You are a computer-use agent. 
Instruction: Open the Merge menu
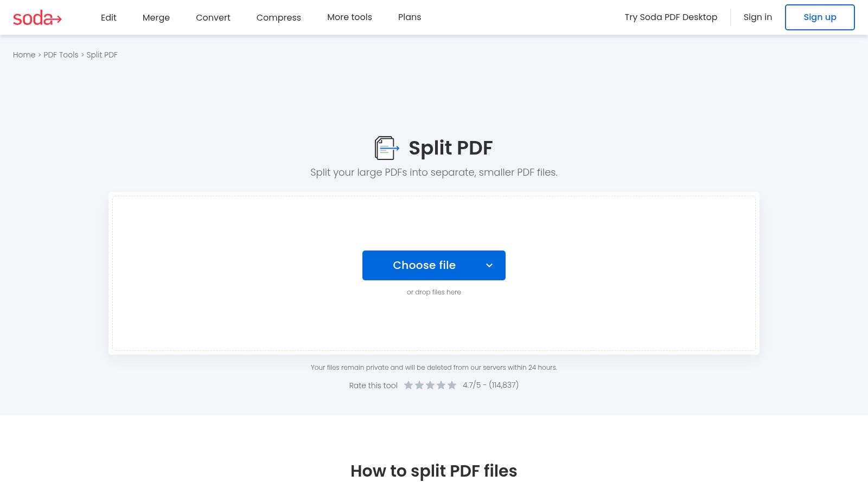156,17
